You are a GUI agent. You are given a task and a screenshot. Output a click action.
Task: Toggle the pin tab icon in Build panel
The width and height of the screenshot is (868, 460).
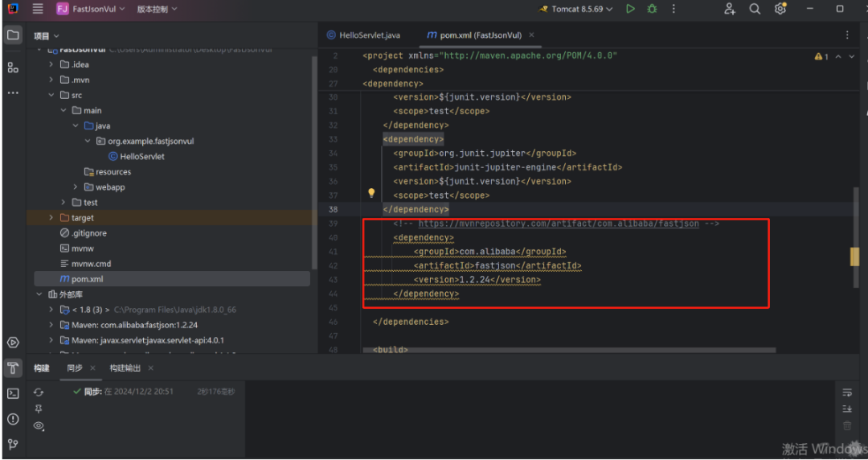[39, 409]
